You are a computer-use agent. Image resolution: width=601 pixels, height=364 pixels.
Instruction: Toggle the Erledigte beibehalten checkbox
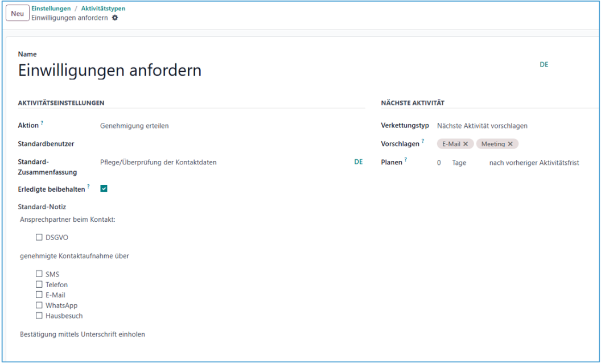(104, 189)
